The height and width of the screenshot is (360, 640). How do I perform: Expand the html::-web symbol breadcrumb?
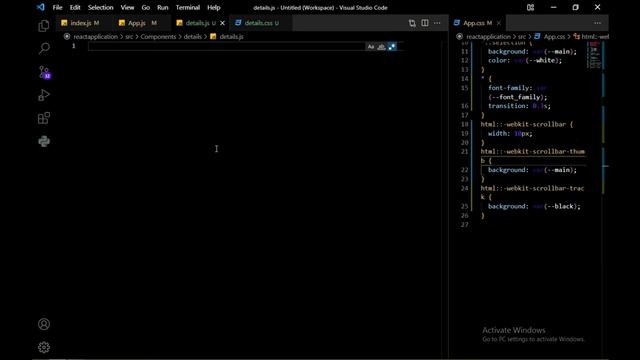(x=595, y=37)
